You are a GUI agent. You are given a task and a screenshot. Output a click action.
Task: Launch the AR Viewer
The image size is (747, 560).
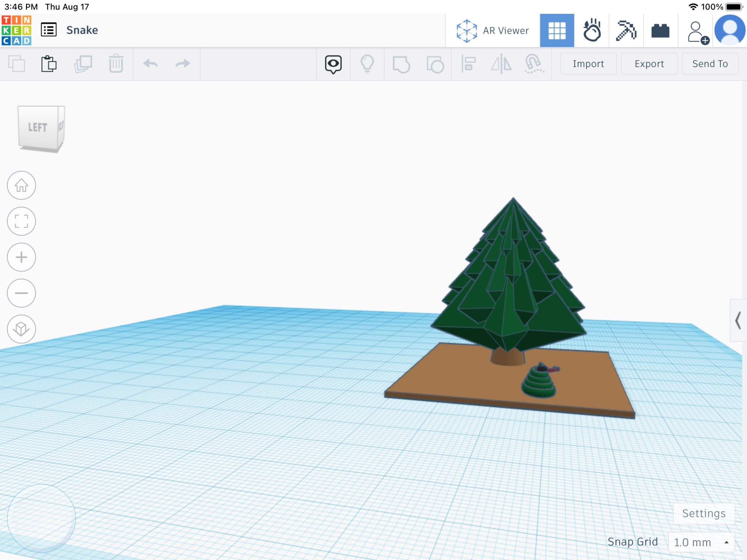click(492, 31)
